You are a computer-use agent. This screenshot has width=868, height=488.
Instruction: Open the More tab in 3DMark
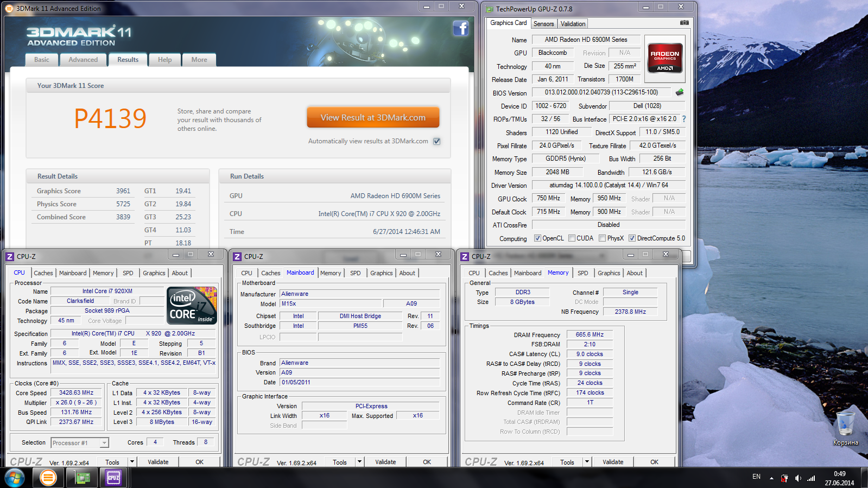[199, 60]
